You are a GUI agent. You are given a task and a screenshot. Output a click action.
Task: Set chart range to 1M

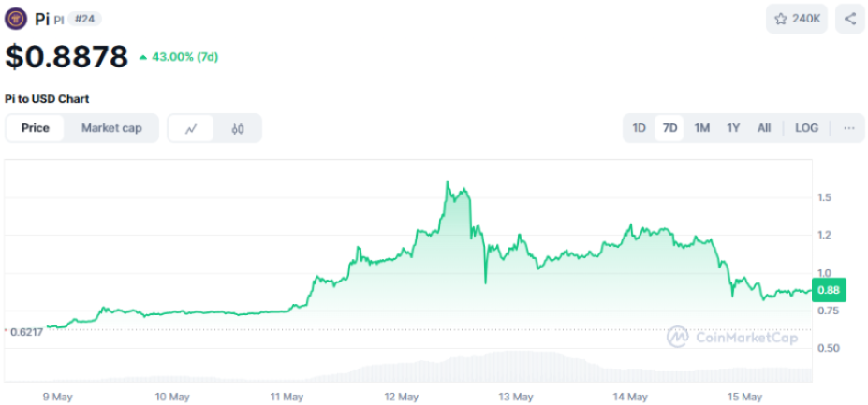click(x=701, y=128)
